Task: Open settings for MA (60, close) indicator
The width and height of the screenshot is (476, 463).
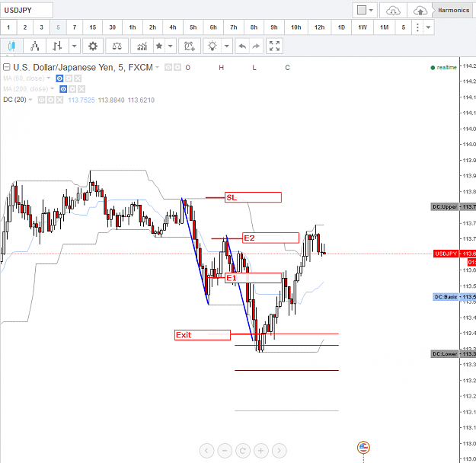Action: click(69, 78)
